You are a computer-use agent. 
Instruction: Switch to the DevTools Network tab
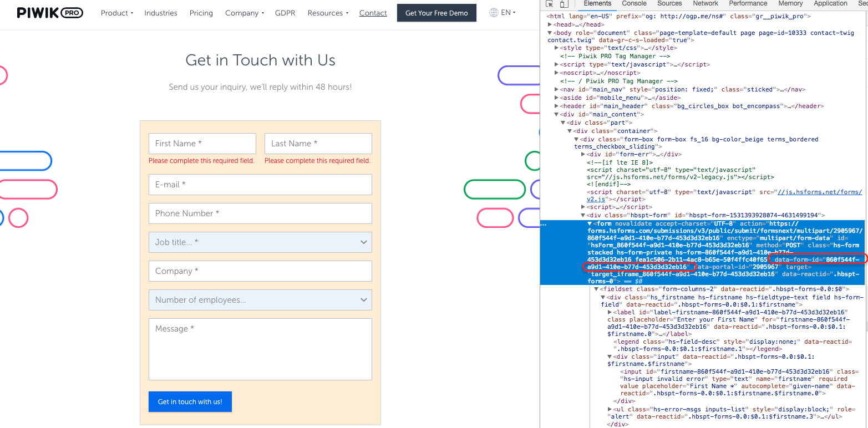pyautogui.click(x=705, y=3)
